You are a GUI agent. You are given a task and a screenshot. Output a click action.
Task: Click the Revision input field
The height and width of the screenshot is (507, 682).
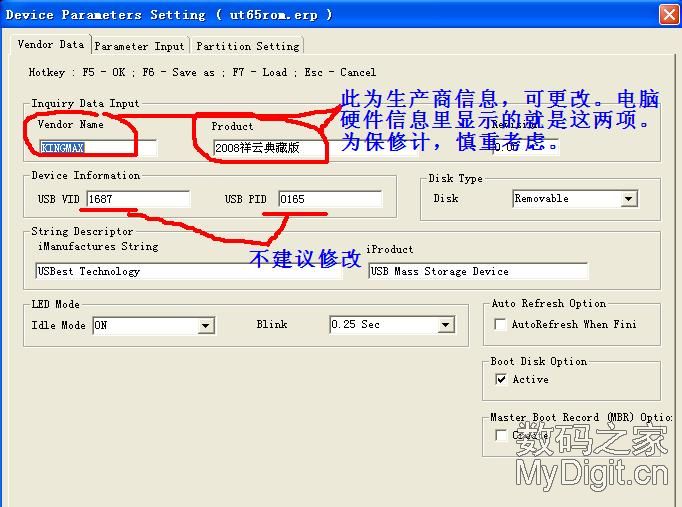pos(525,147)
